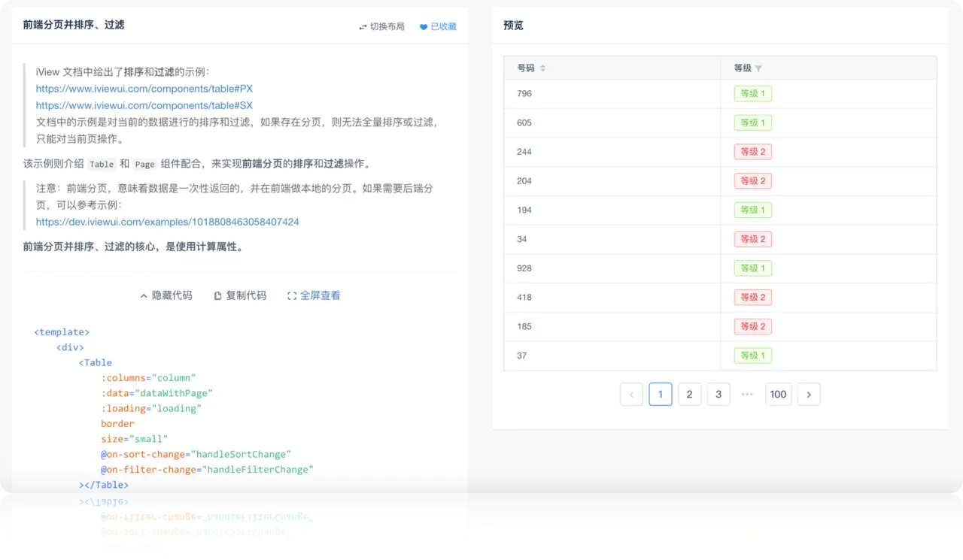The height and width of the screenshot is (560, 963).
Task: Click the opening <template> tag in code
Action: point(62,331)
